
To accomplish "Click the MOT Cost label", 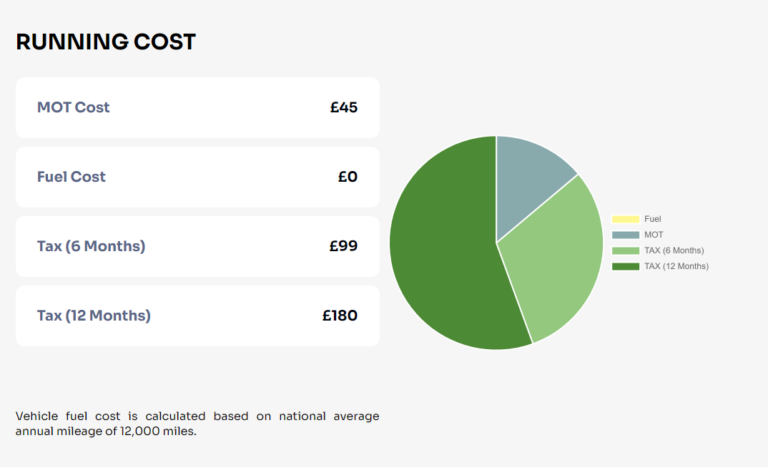I will click(x=73, y=107).
